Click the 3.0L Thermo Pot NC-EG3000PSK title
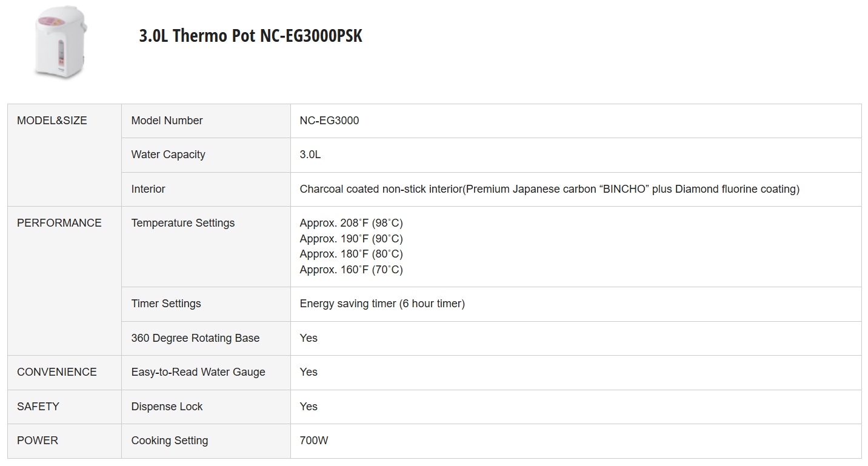This screenshot has width=868, height=466. coord(250,36)
